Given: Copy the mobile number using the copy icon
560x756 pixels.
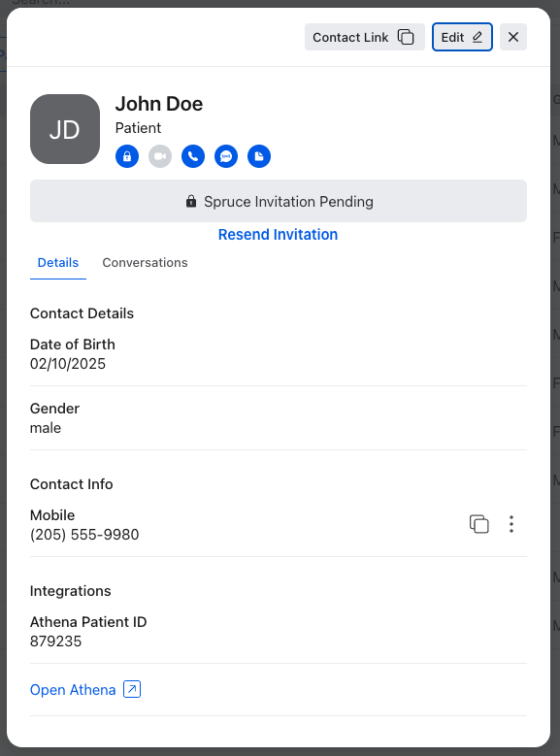Looking at the screenshot, I should tap(479, 524).
